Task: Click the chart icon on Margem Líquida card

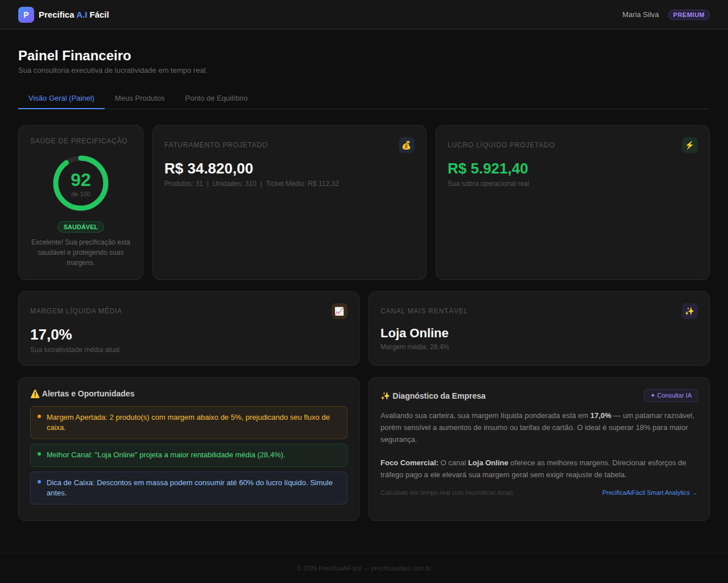Action: (x=340, y=311)
